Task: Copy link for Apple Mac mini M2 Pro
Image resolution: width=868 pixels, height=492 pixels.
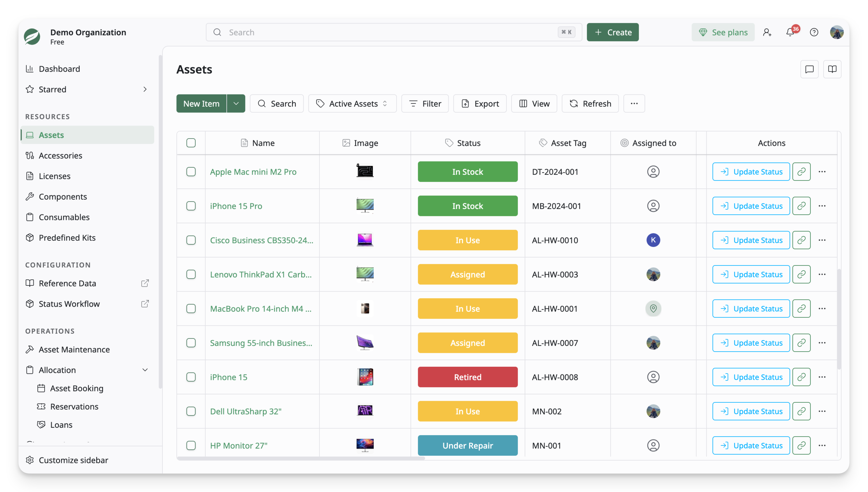Action: point(801,172)
